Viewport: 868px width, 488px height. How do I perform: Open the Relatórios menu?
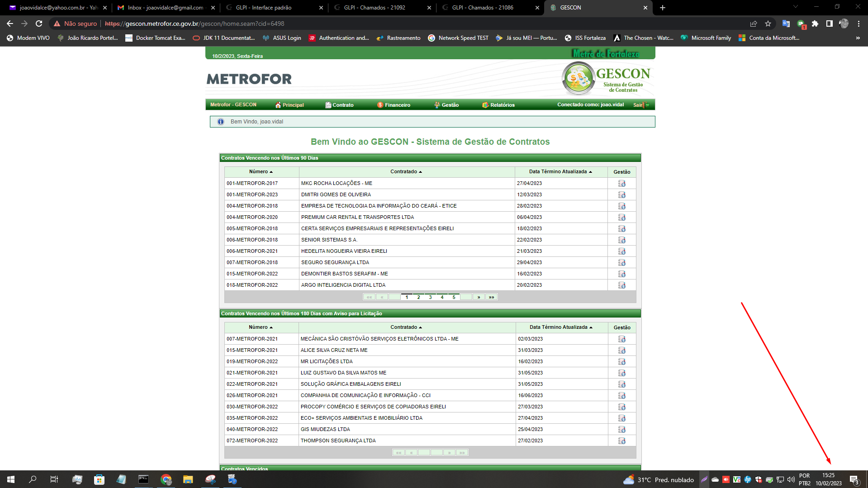coord(498,105)
